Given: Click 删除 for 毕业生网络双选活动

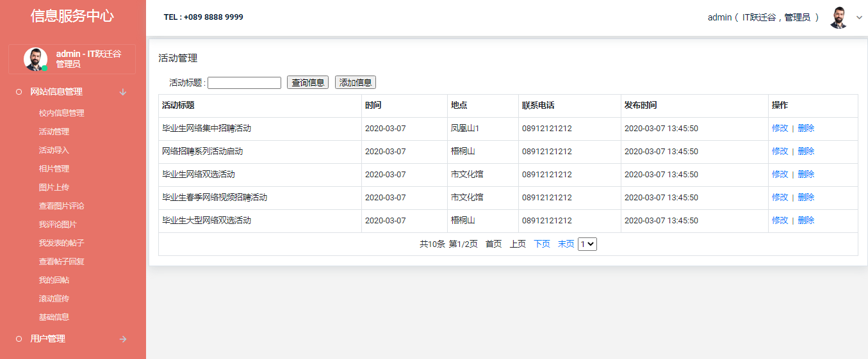Looking at the screenshot, I should click(806, 175).
